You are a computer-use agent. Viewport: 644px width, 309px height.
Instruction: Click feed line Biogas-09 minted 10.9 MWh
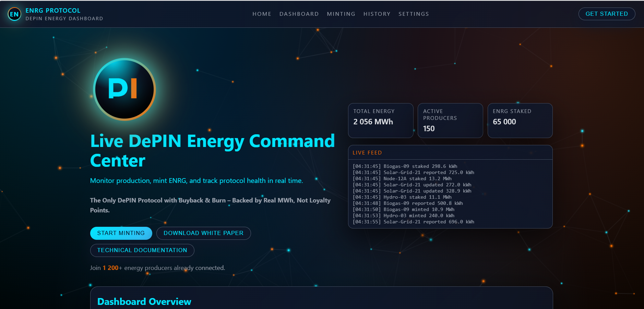point(404,210)
